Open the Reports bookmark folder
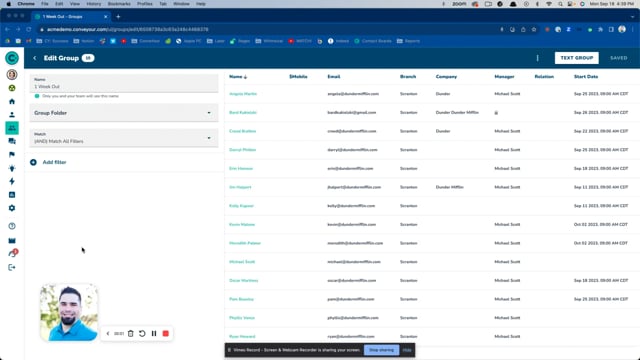 (x=408, y=41)
